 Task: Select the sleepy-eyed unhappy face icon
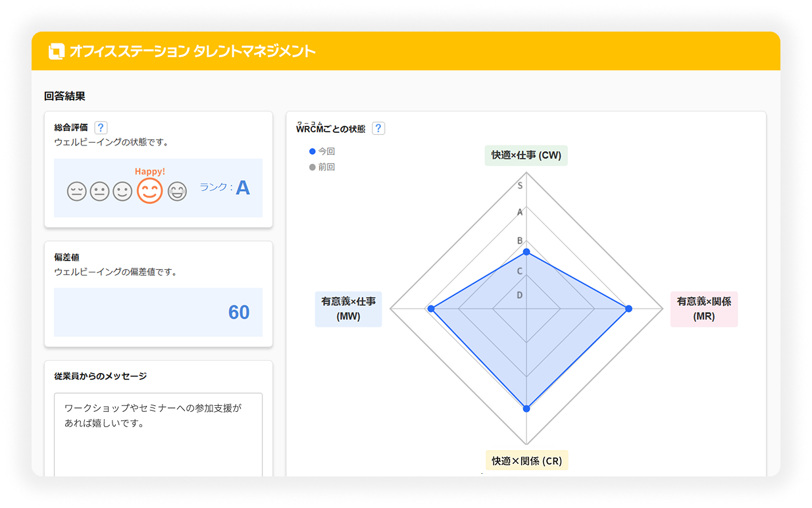pyautogui.click(x=77, y=191)
